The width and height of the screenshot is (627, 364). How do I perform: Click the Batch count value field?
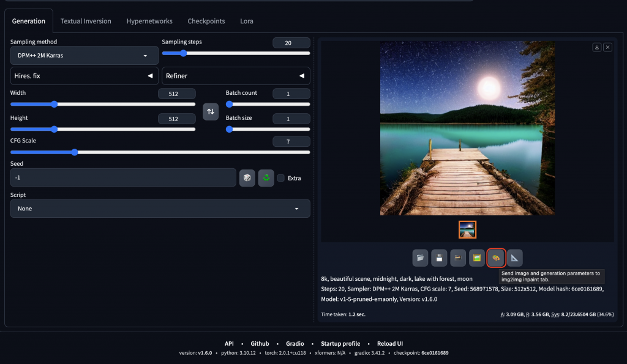point(291,94)
